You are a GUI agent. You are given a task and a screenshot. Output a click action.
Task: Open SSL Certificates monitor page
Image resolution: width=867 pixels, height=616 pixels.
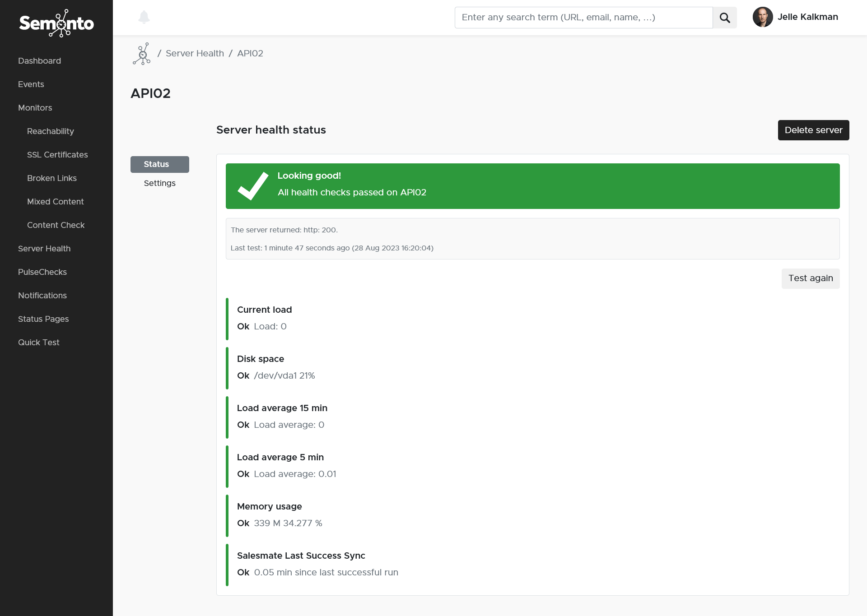(x=57, y=155)
